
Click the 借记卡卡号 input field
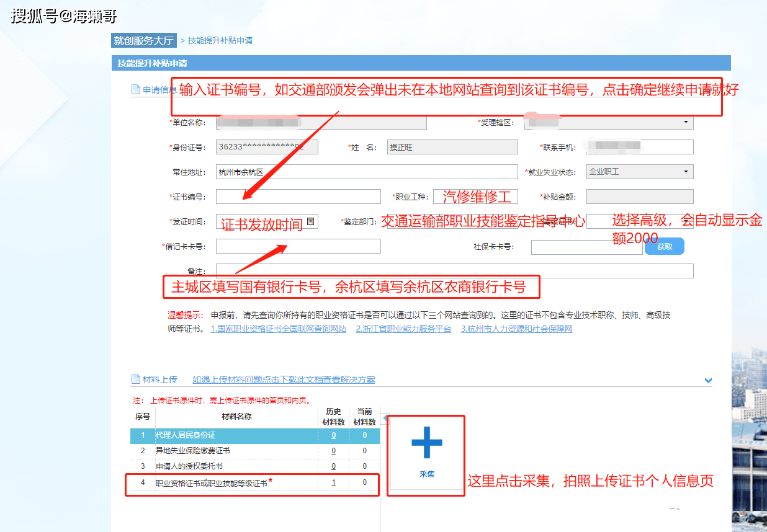pyautogui.click(x=298, y=246)
